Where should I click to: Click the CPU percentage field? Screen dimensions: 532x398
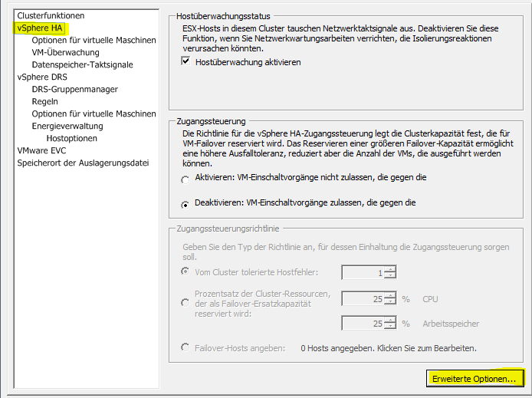[x=363, y=298]
